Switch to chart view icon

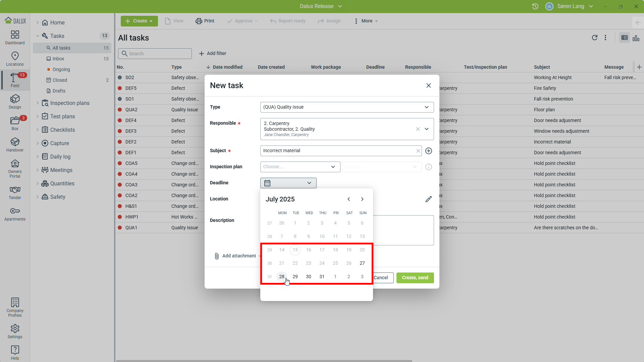point(636,38)
